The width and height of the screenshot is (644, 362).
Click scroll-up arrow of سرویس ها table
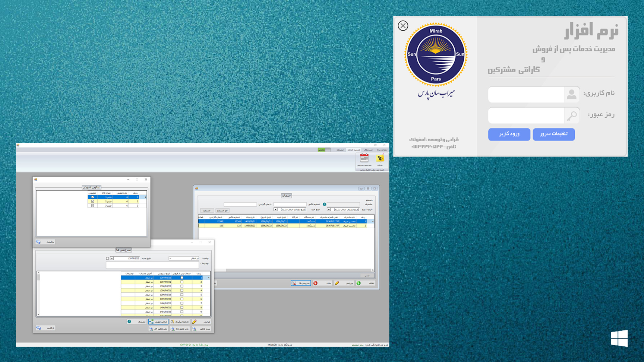(x=38, y=273)
